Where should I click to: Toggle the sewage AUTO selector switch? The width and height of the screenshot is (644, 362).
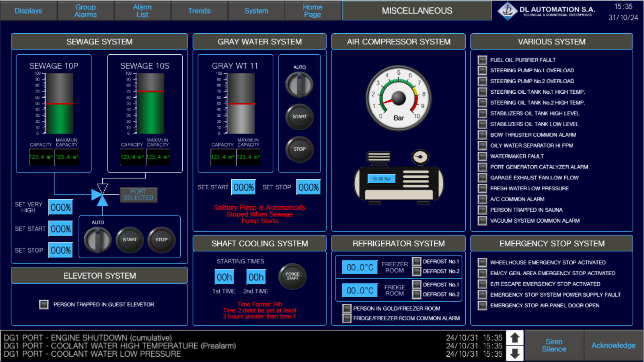pyautogui.click(x=97, y=240)
